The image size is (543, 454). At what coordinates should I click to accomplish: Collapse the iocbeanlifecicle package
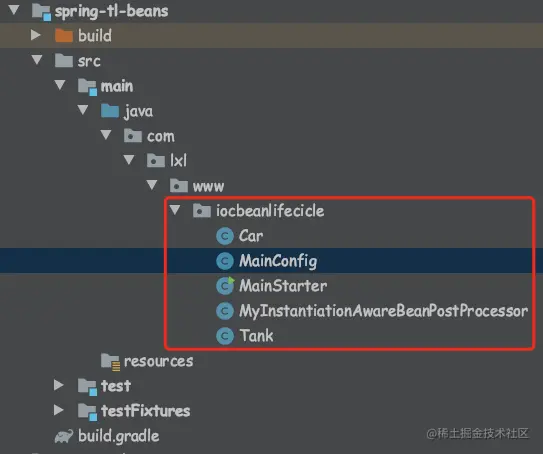click(175, 210)
